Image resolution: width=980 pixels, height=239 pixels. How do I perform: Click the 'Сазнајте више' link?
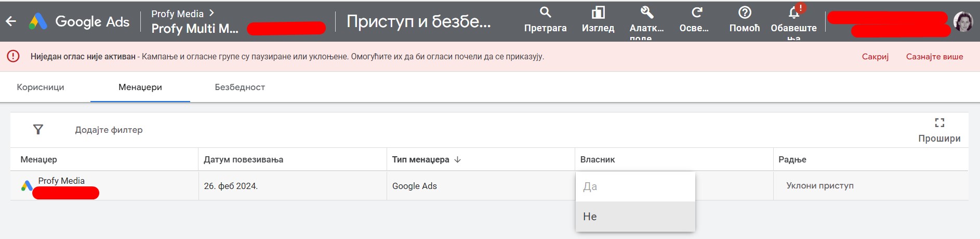click(934, 57)
